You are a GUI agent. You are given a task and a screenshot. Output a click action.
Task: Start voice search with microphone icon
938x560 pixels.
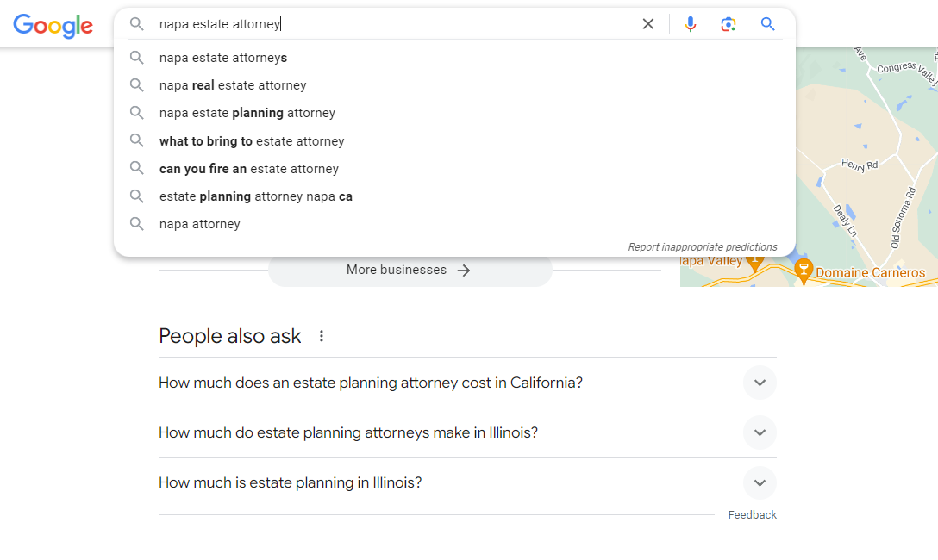pos(691,24)
